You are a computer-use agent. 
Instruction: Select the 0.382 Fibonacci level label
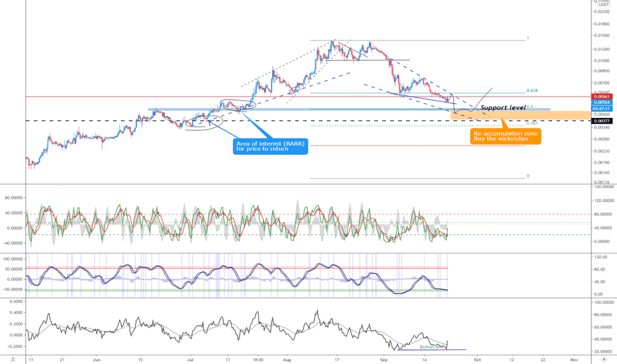[x=532, y=123]
